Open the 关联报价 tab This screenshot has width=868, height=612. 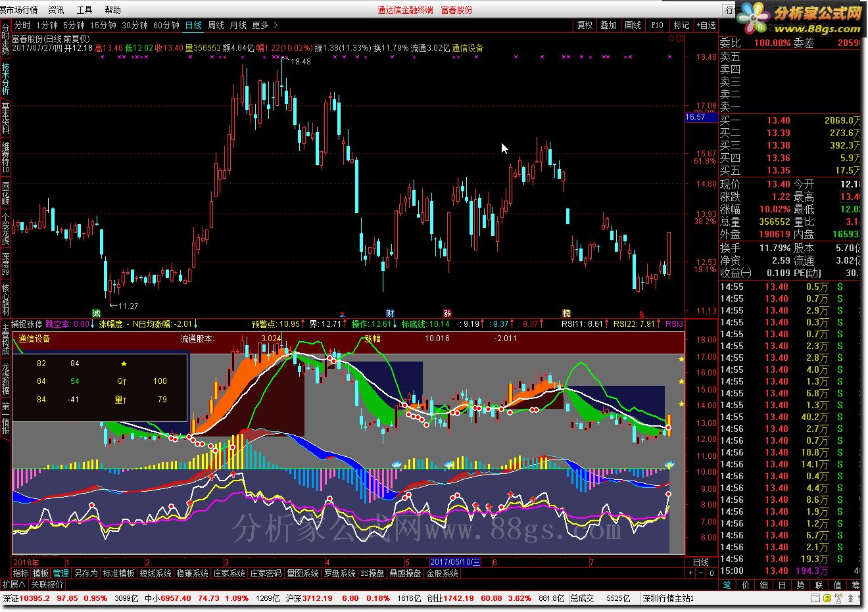click(x=47, y=584)
